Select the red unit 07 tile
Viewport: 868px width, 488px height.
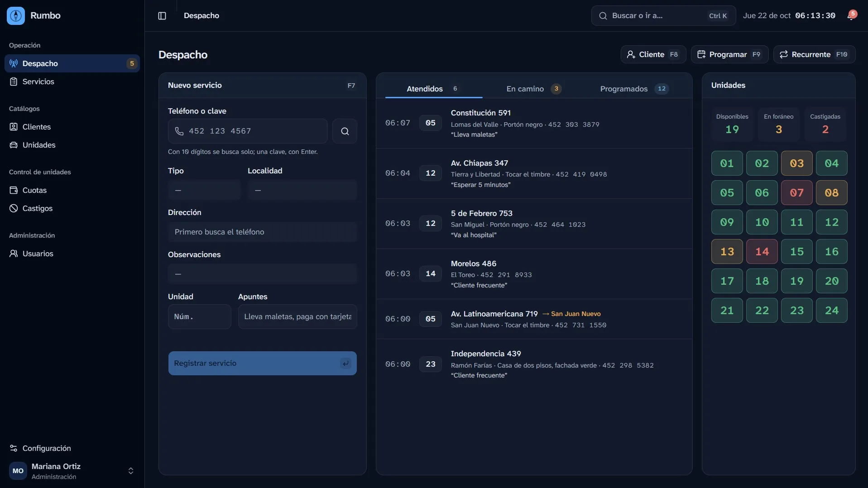pyautogui.click(x=796, y=192)
